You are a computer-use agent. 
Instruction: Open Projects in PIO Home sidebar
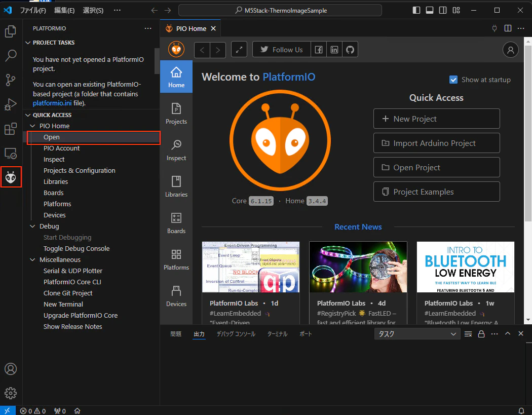coord(176,114)
